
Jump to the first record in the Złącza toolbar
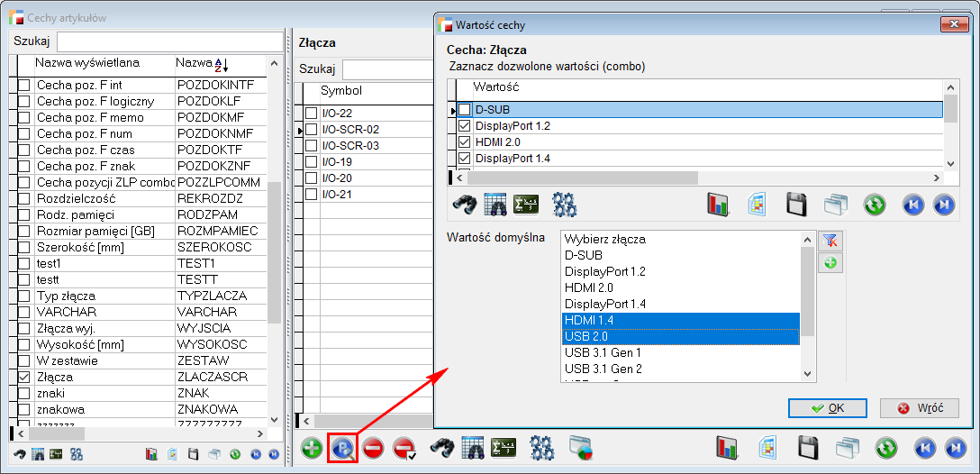(x=925, y=448)
